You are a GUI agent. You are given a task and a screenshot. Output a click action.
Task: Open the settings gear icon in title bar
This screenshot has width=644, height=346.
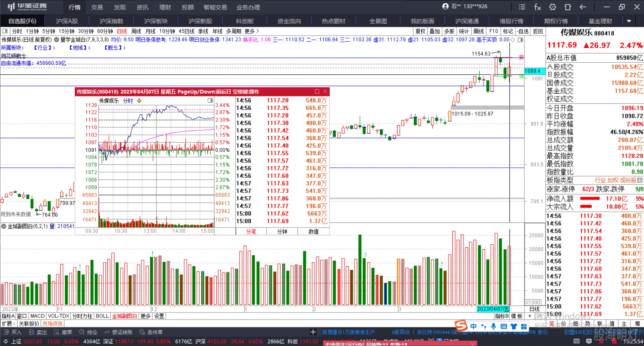(552, 7)
